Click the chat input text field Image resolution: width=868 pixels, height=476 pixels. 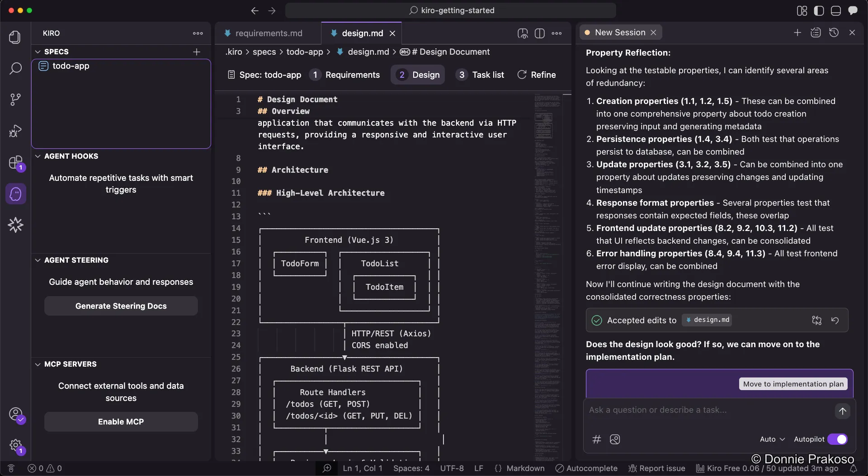click(708, 410)
